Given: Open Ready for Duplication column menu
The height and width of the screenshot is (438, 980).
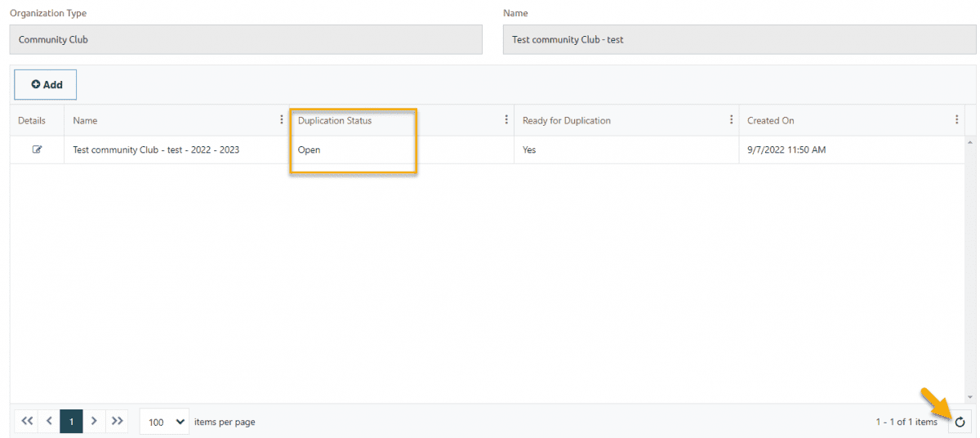Looking at the screenshot, I should pos(731,120).
